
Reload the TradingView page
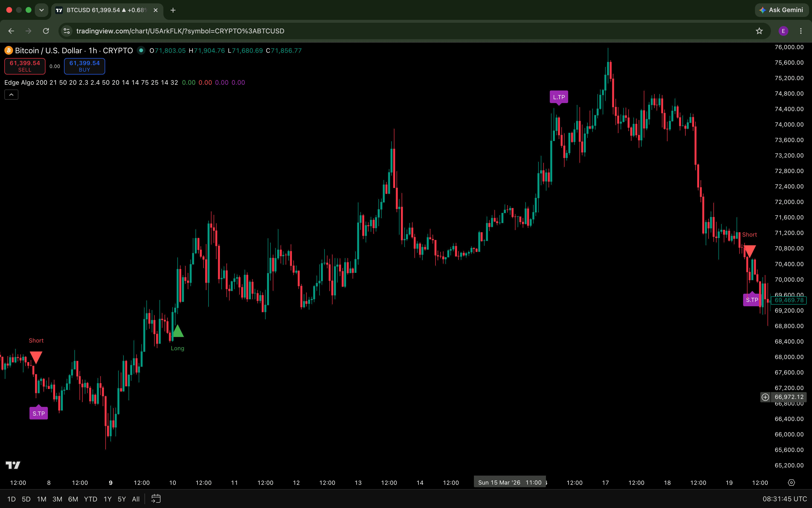(x=46, y=31)
